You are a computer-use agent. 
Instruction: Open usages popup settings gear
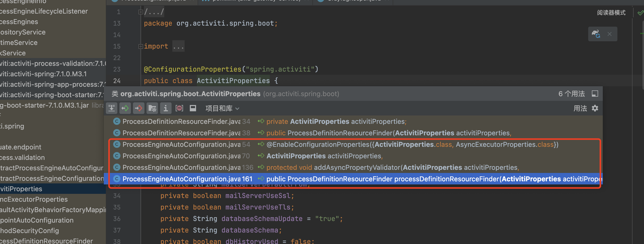pos(595,108)
